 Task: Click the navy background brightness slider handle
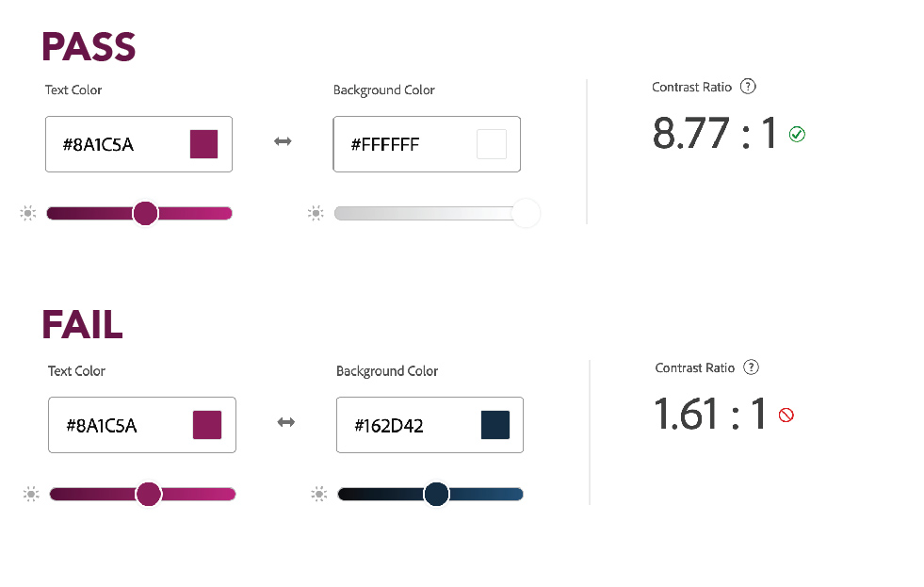436,494
